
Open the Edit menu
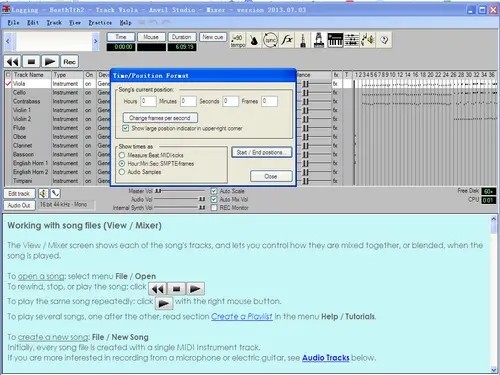coord(33,22)
